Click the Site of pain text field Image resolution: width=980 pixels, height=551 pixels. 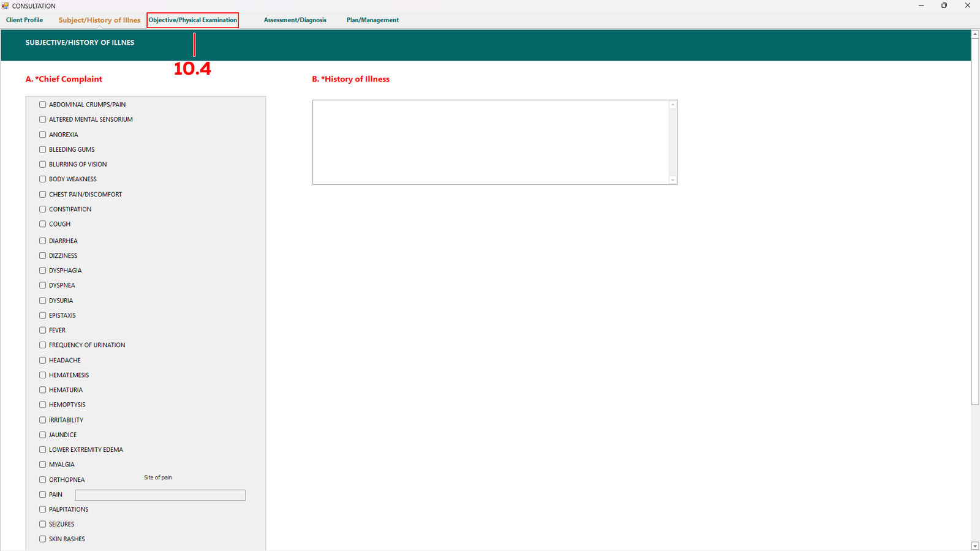pyautogui.click(x=160, y=495)
